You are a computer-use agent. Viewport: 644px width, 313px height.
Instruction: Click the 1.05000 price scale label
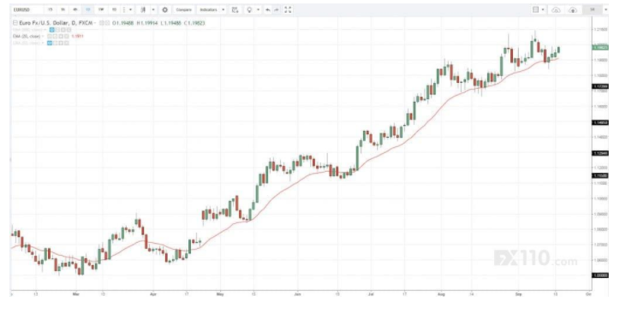[600, 275]
